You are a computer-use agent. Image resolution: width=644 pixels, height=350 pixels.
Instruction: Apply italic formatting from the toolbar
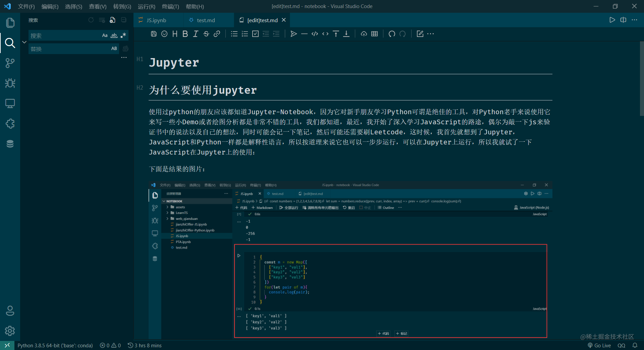[196, 34]
